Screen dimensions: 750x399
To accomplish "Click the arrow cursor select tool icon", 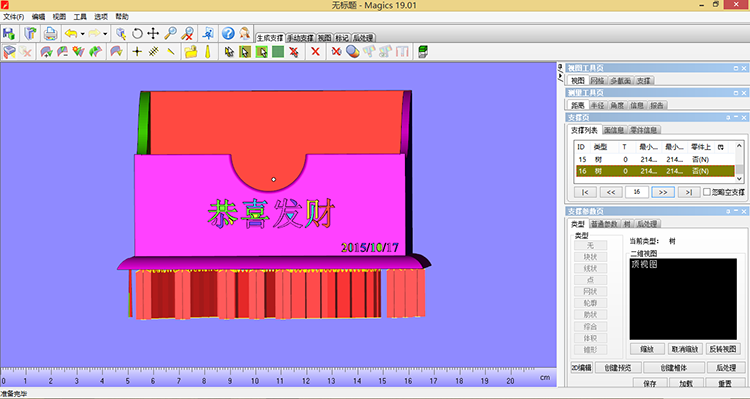I will pyautogui.click(x=229, y=51).
